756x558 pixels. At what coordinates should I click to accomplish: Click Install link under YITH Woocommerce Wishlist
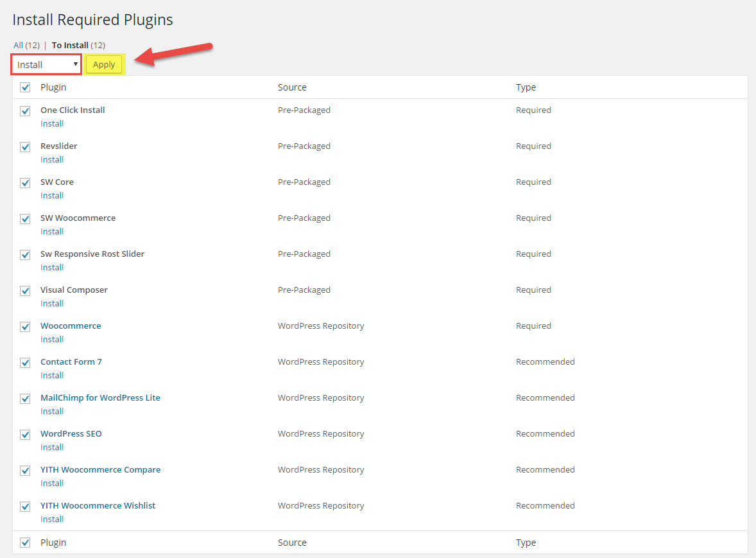point(52,519)
